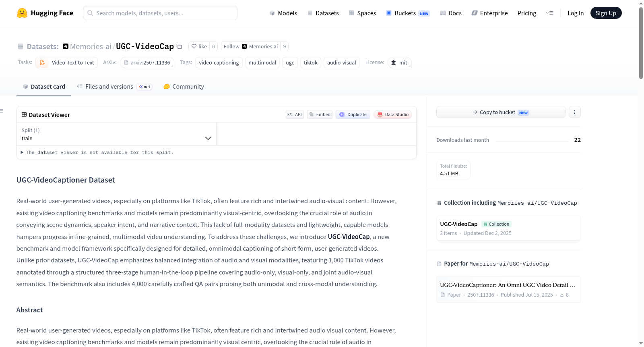Go to Spaces page
This screenshot has width=644, height=347.
tap(362, 13)
